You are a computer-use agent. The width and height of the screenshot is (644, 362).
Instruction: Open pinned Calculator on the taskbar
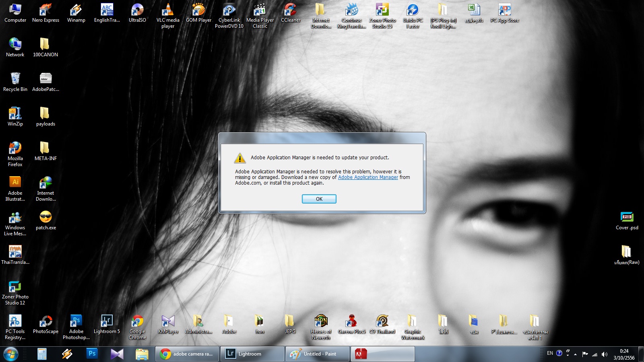coord(42,354)
